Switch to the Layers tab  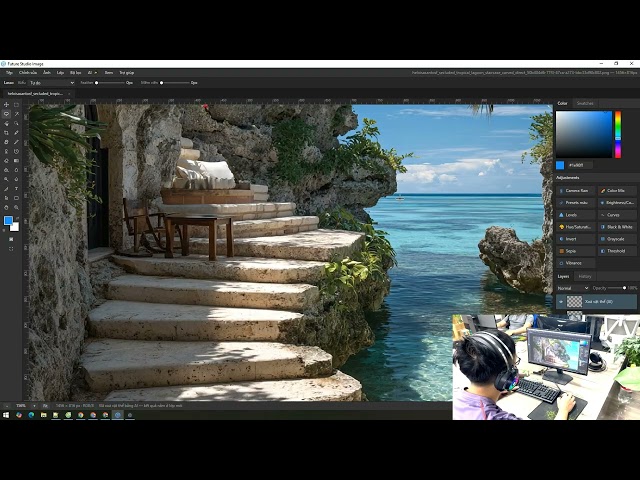tap(563, 276)
